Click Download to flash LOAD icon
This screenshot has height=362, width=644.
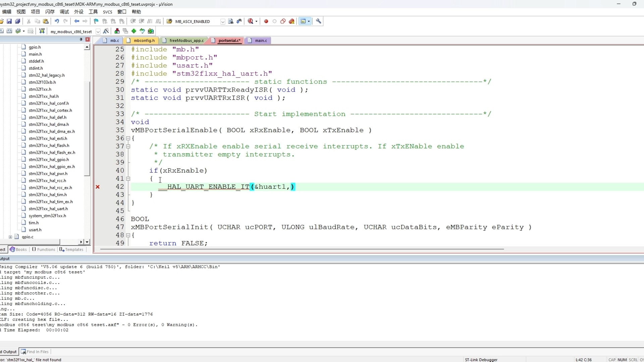[42, 31]
